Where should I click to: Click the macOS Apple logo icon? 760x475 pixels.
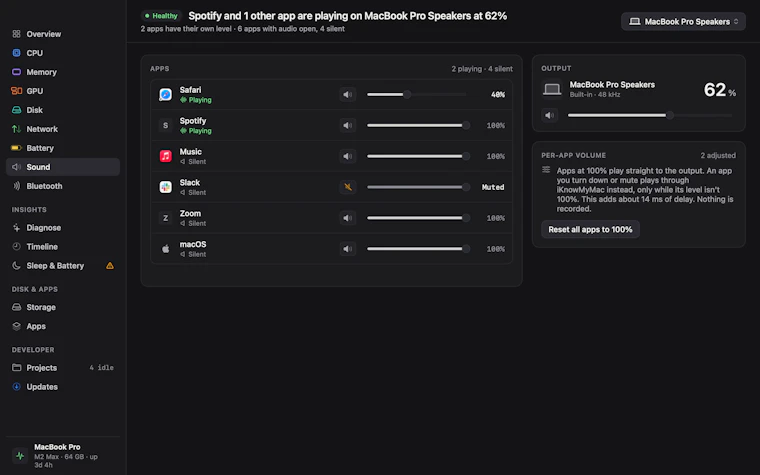point(165,249)
